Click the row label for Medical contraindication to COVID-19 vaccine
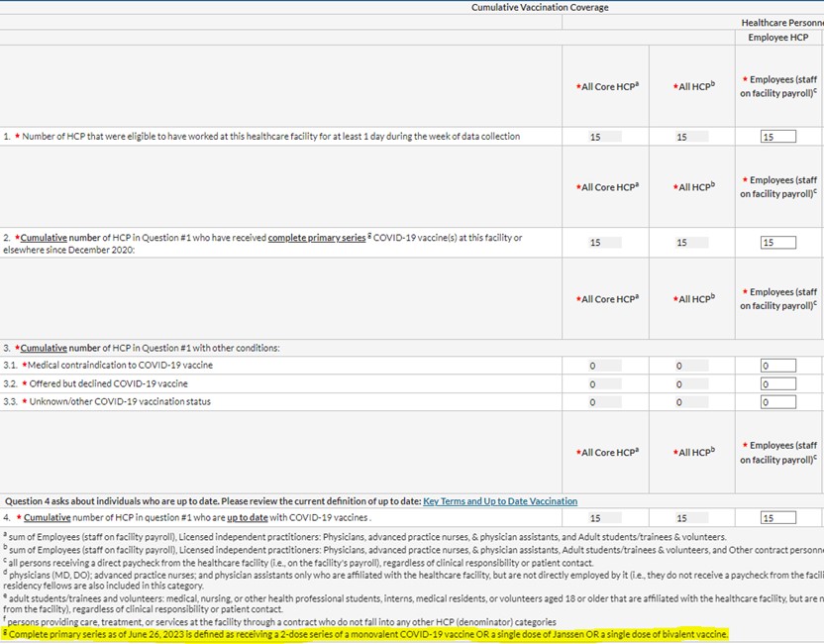Viewport: 824px width, 644px height. (119, 365)
